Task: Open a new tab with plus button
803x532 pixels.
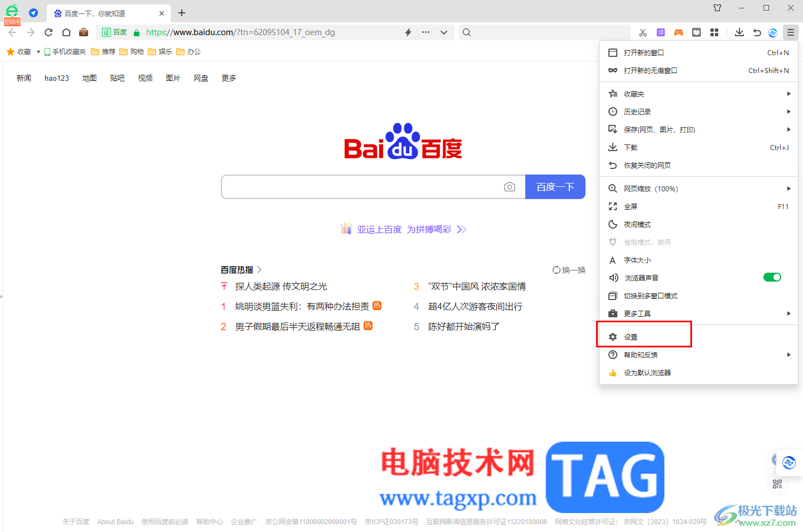Action: coord(182,13)
